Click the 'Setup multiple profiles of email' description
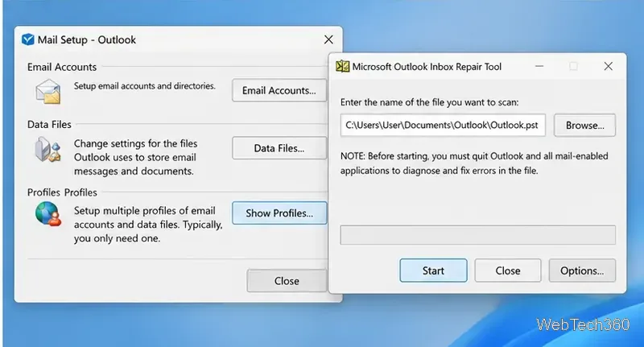Image resolution: width=644 pixels, height=347 pixels. [x=148, y=225]
